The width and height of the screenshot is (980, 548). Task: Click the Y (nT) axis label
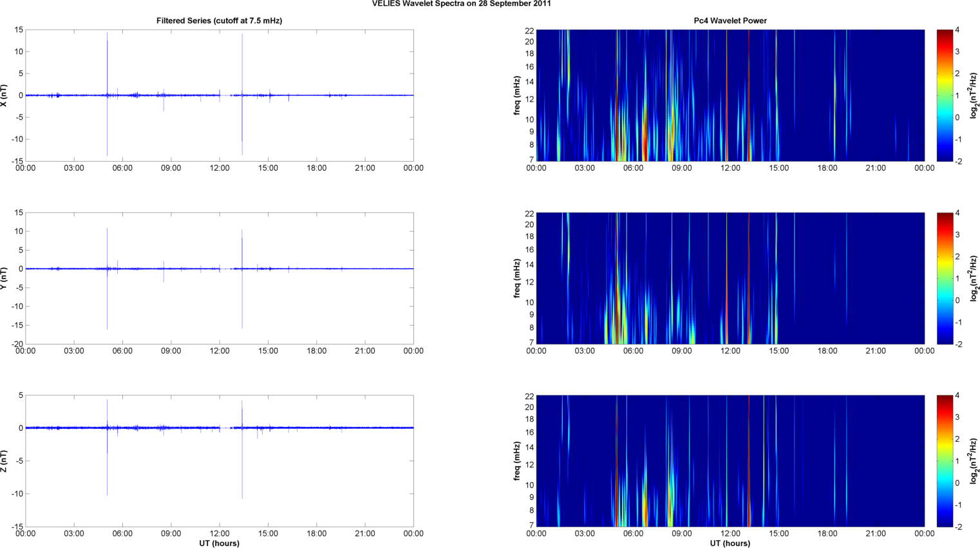pos(4,278)
